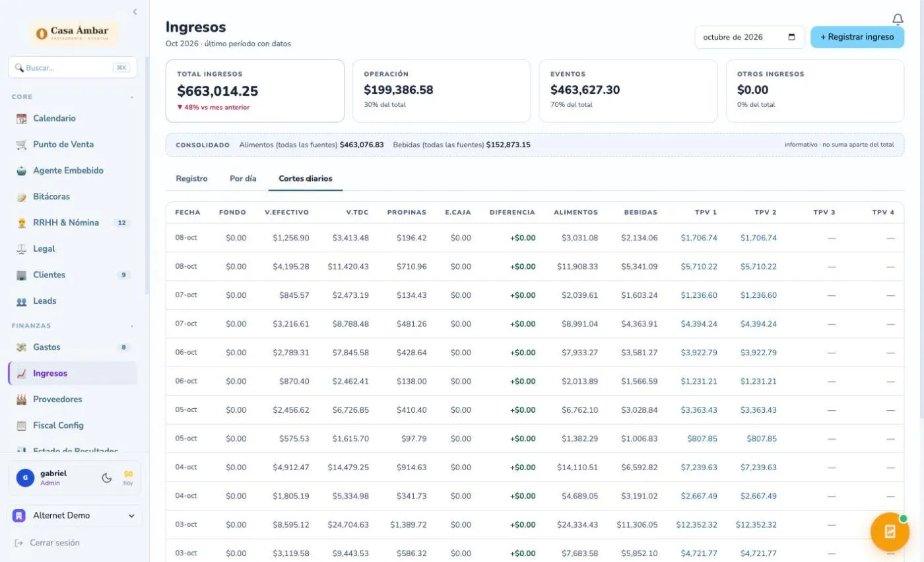The width and height of the screenshot is (924, 562).
Task: Open the orange chat assistant button
Action: 890,532
